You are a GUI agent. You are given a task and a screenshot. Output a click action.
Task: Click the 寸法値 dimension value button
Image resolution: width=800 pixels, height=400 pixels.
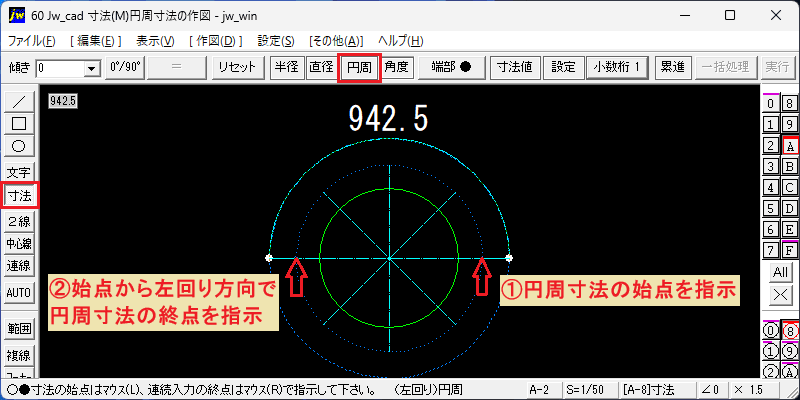(x=515, y=67)
